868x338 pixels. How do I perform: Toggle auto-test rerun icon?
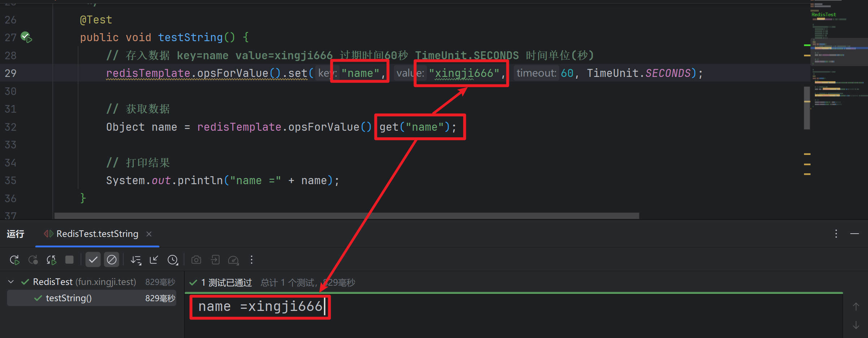click(x=51, y=260)
